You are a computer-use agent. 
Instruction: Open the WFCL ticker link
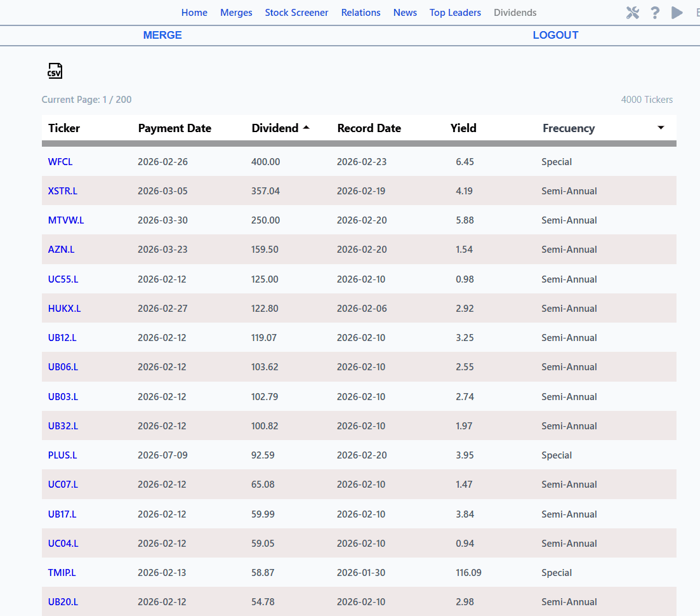click(x=60, y=162)
